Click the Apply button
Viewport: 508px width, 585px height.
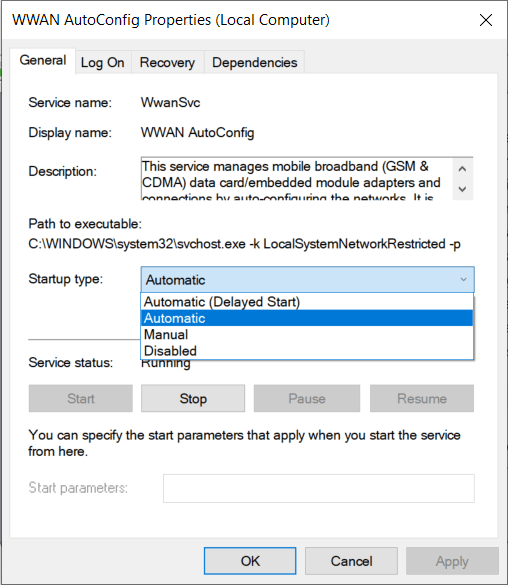coord(452,561)
